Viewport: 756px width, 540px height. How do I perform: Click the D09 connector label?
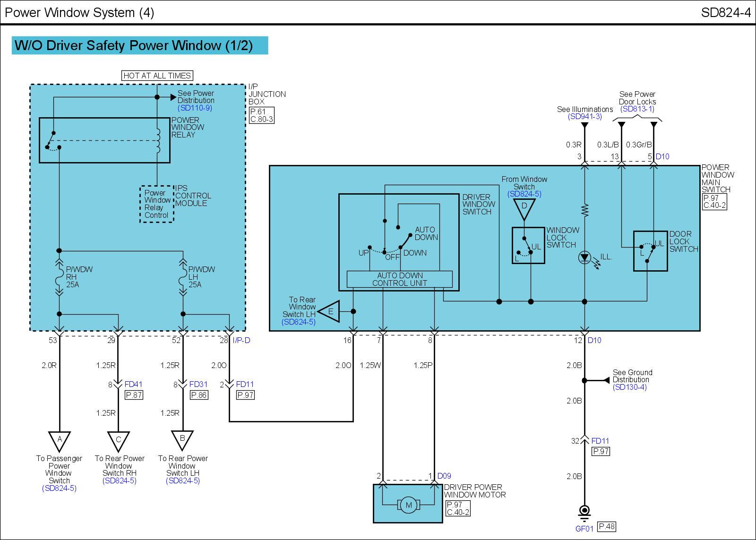pyautogui.click(x=444, y=476)
